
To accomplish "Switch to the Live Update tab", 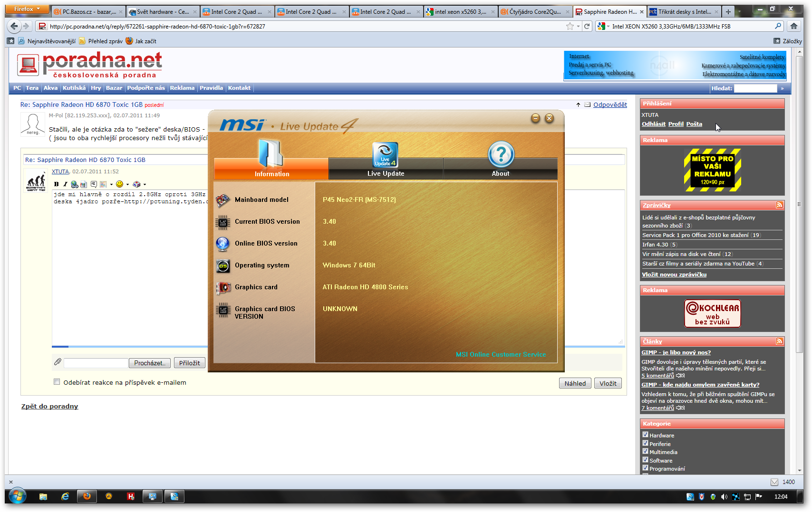I will (386, 169).
